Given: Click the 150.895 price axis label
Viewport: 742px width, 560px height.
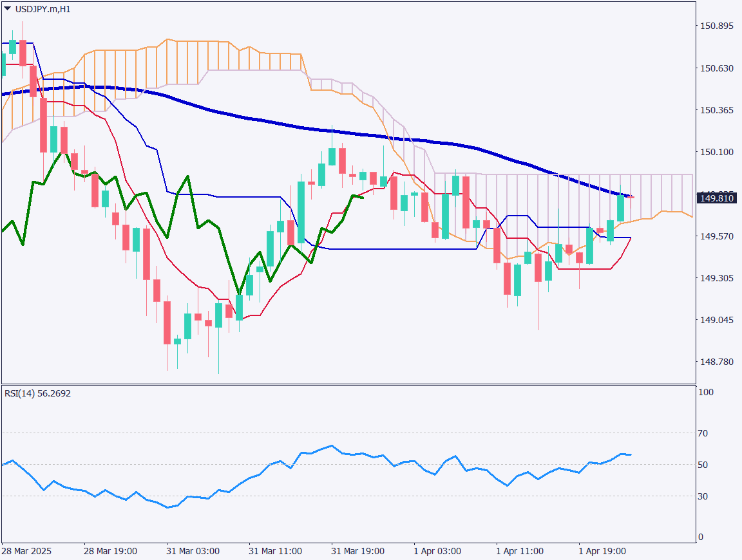Looking at the screenshot, I should 717,26.
